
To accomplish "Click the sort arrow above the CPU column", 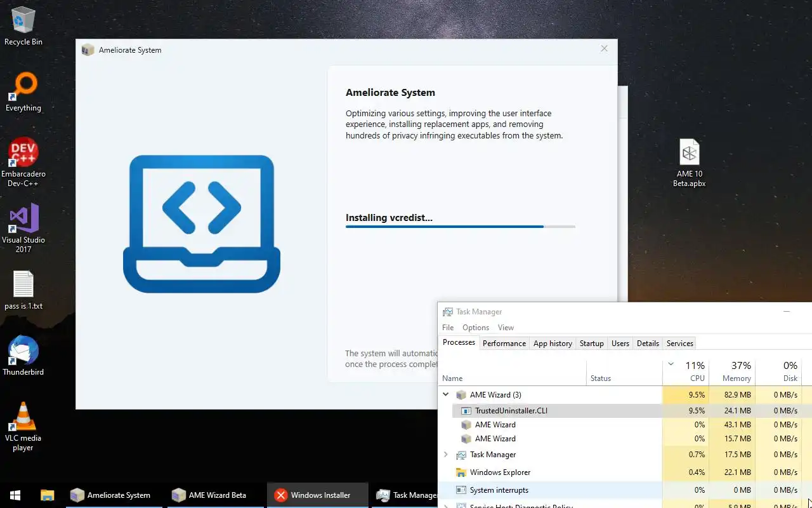I will [x=671, y=364].
